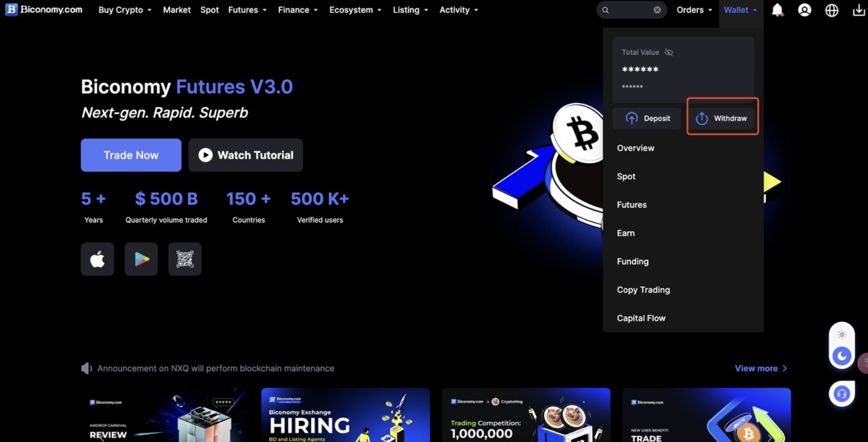Click the Withdraw button
Image resolution: width=868 pixels, height=442 pixels.
[722, 118]
